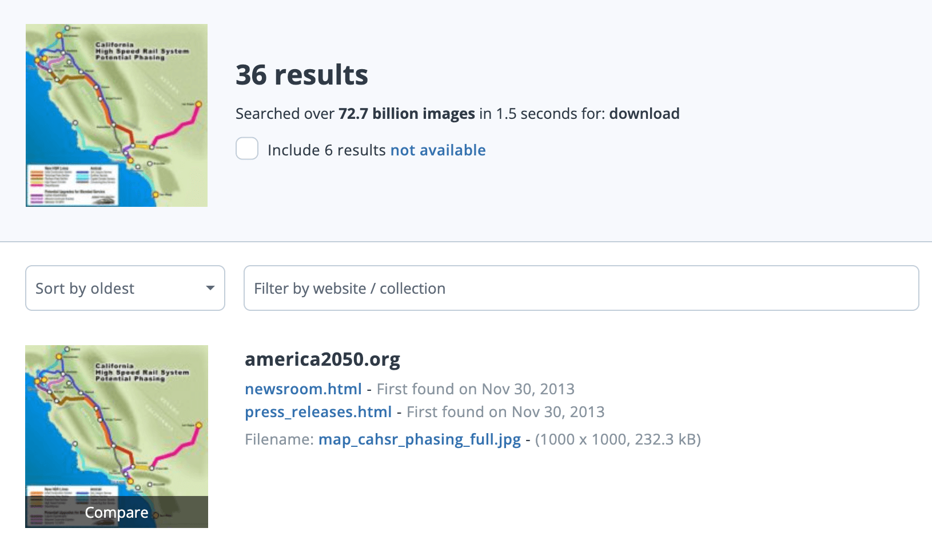The width and height of the screenshot is (932, 560).
Task: Click 'First found' date beside press_releases.html
Action: [x=505, y=411]
